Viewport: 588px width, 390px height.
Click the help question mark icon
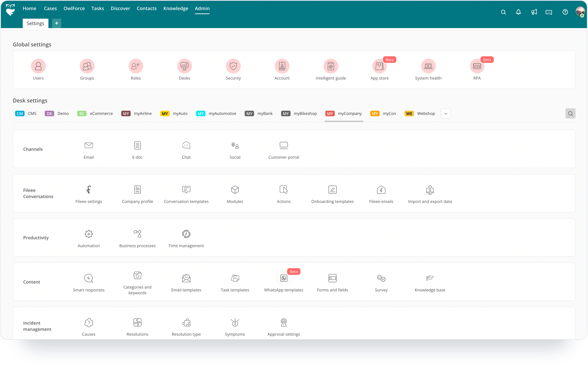pyautogui.click(x=565, y=12)
